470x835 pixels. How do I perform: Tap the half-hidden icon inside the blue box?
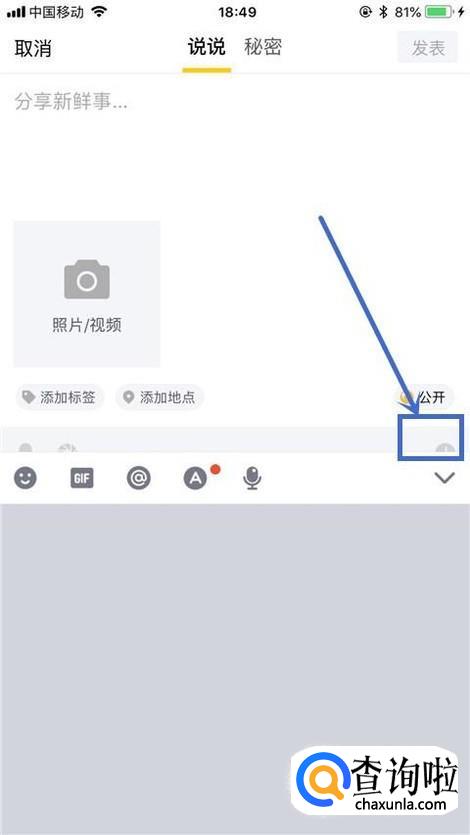444,449
